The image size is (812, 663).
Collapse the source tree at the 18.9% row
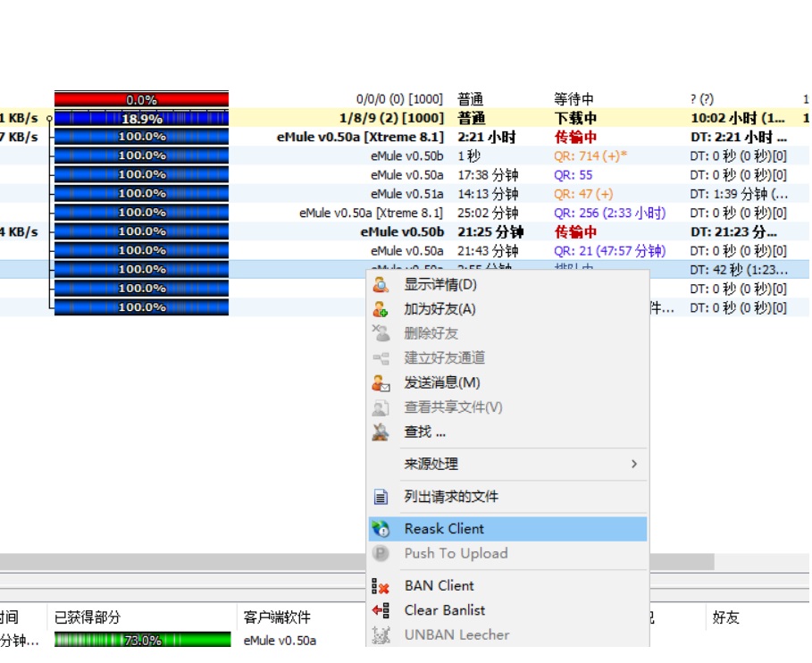(x=50, y=119)
